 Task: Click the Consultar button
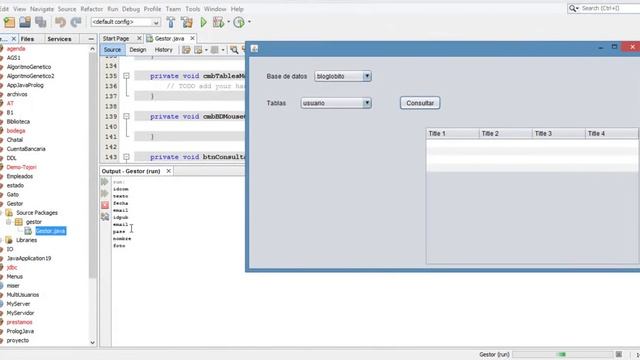click(420, 103)
